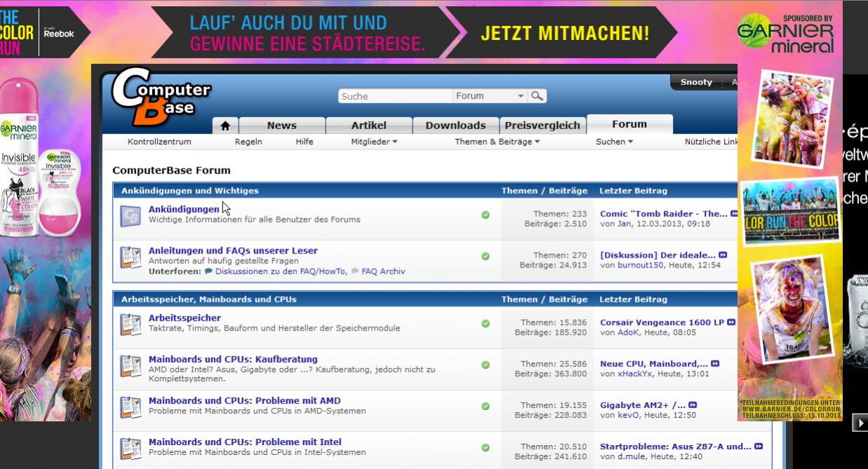Screen dimensions: 868x469
Task: Click the speech bubble icon before Diskussionen zu den FAQ/HowTo
Action: (208, 271)
